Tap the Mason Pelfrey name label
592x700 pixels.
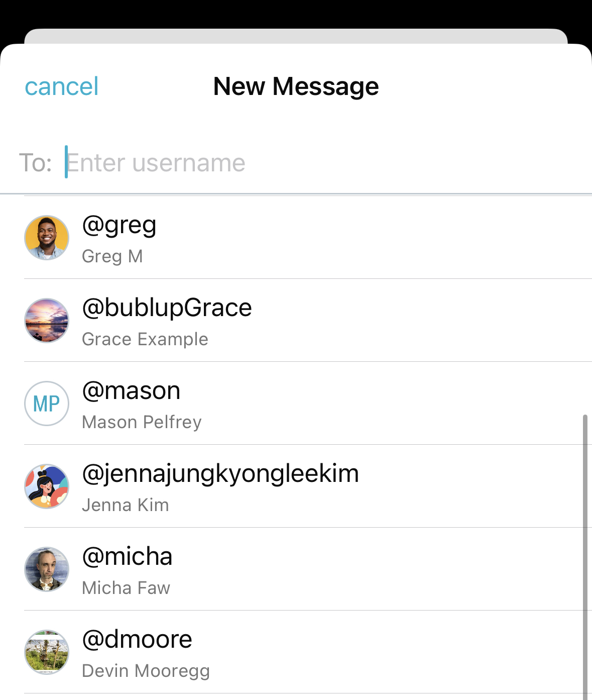pyautogui.click(x=142, y=422)
